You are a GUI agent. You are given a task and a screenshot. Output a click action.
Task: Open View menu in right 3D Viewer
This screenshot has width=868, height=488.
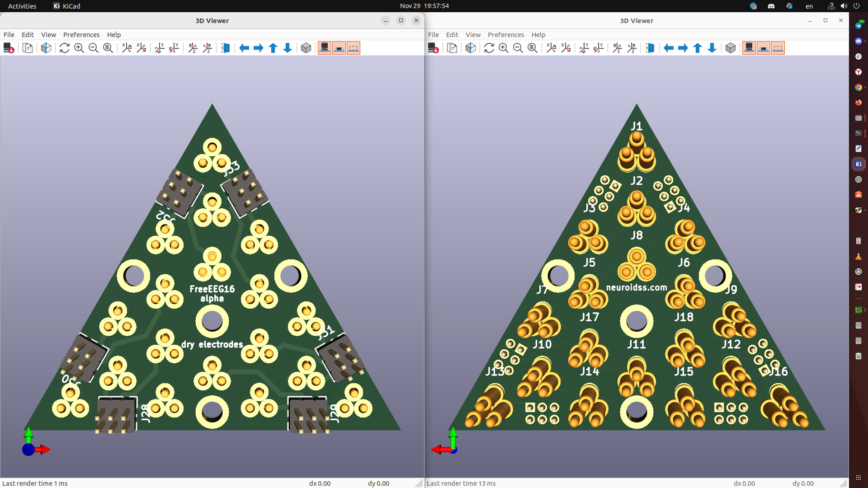pyautogui.click(x=473, y=35)
